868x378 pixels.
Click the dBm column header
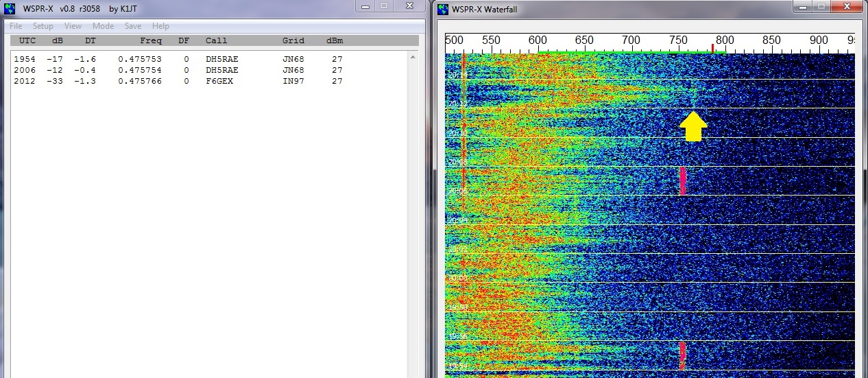coord(335,40)
